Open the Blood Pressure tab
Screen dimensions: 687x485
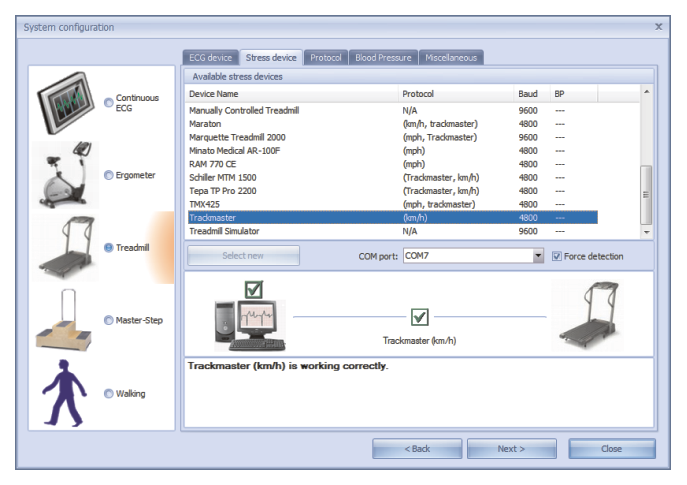383,57
